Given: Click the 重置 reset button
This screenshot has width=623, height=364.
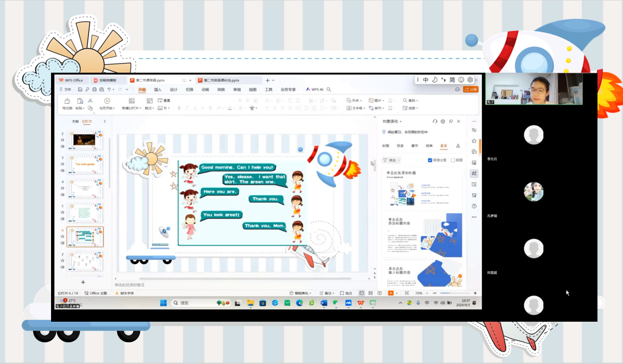Looking at the screenshot, I should [164, 100].
